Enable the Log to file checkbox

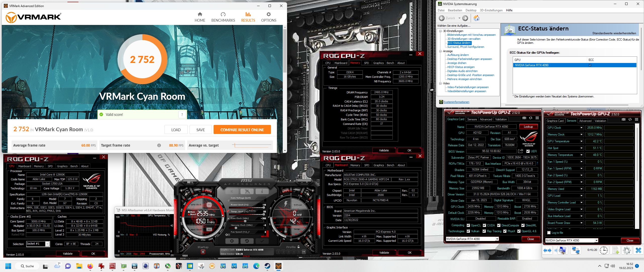click(549, 233)
